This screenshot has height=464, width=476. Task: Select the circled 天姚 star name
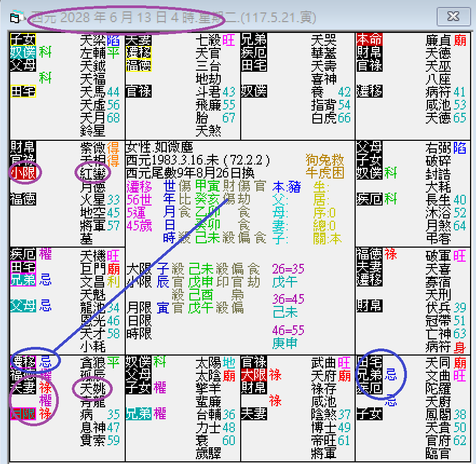[92, 390]
